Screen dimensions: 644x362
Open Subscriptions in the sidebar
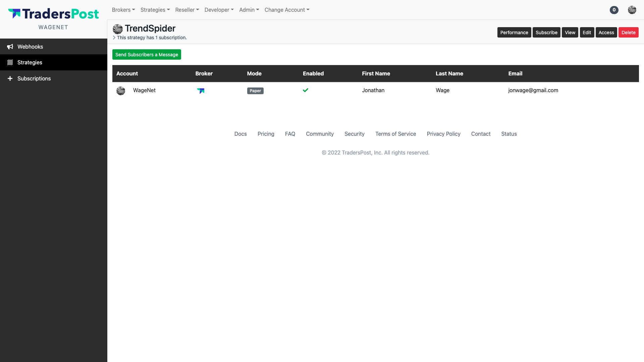click(x=54, y=78)
